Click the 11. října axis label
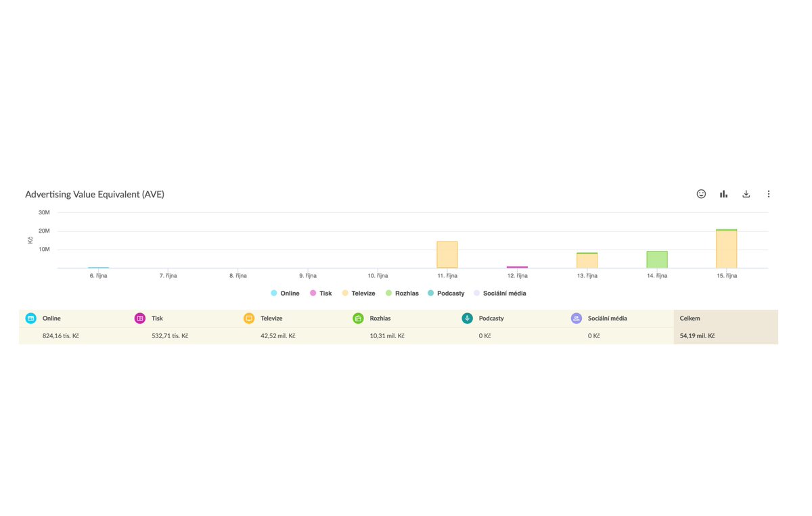 [x=447, y=276]
